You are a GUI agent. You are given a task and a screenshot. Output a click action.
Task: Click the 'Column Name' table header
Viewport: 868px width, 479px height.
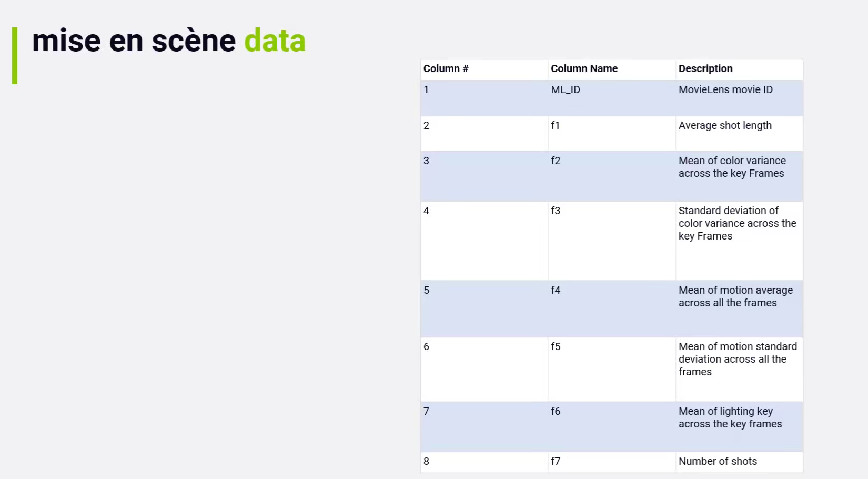(584, 69)
